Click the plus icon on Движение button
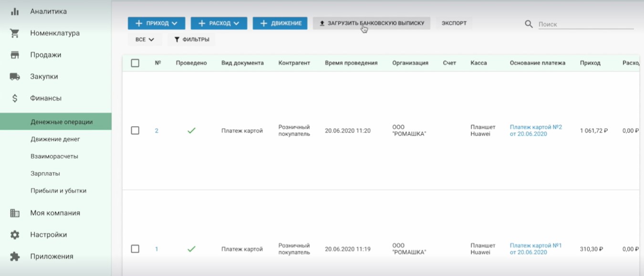Screen dimensions: 644x276 point(263,23)
